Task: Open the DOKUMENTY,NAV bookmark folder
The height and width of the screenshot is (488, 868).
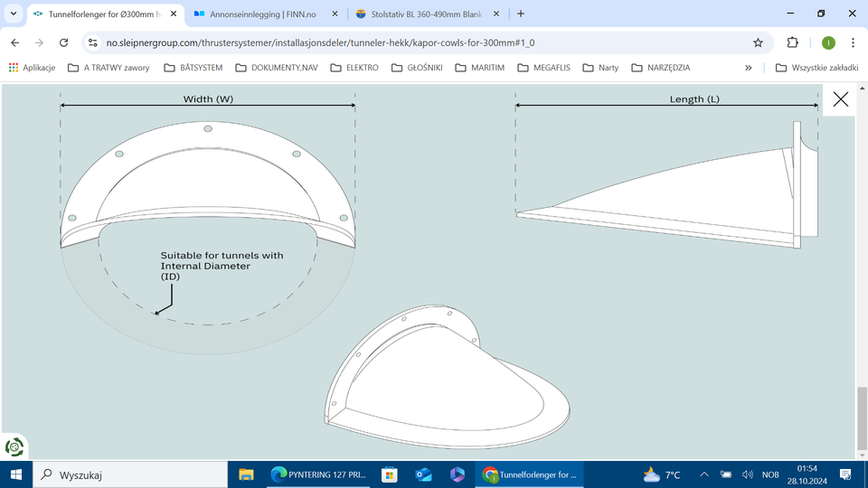Action: point(277,68)
